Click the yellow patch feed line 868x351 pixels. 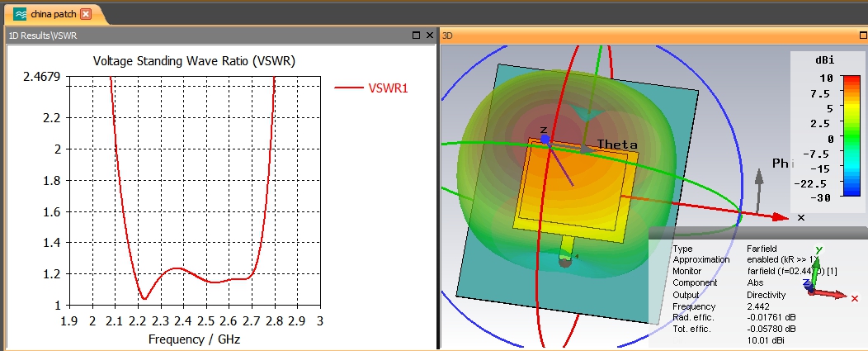(x=567, y=247)
